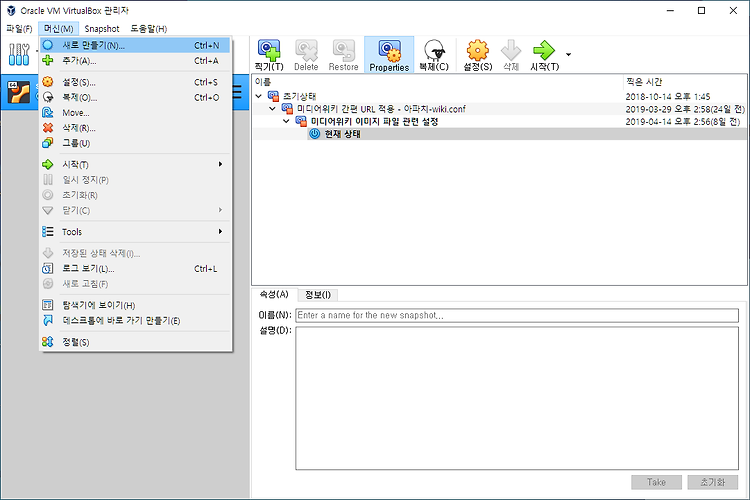
Task: Click the Restore snapshot toolbar icon
Action: click(x=343, y=55)
